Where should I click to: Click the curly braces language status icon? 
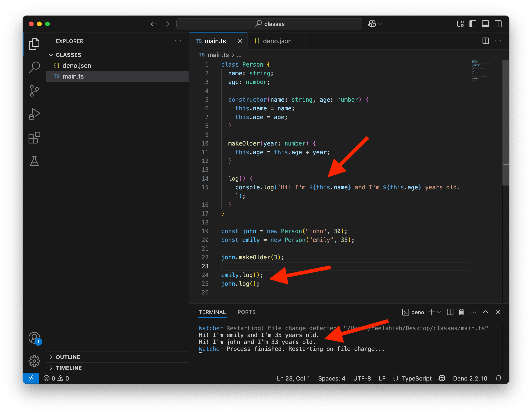(396, 378)
